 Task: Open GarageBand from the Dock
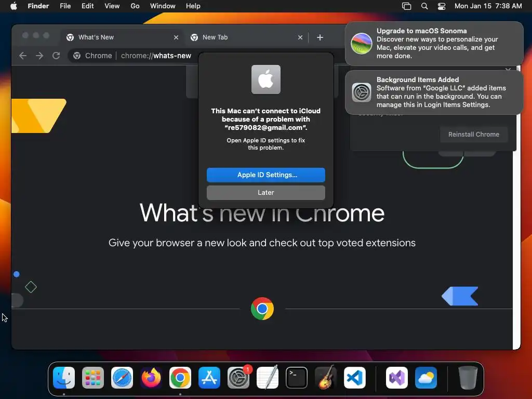point(325,378)
